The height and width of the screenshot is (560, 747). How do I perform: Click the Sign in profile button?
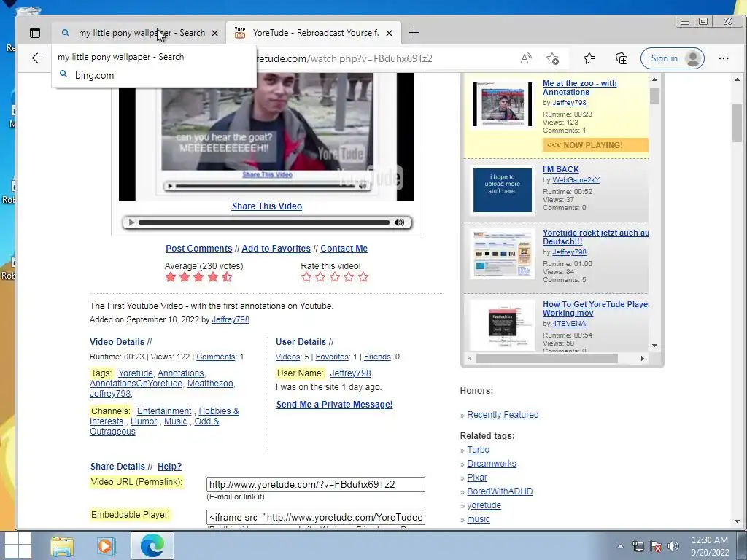coord(672,58)
